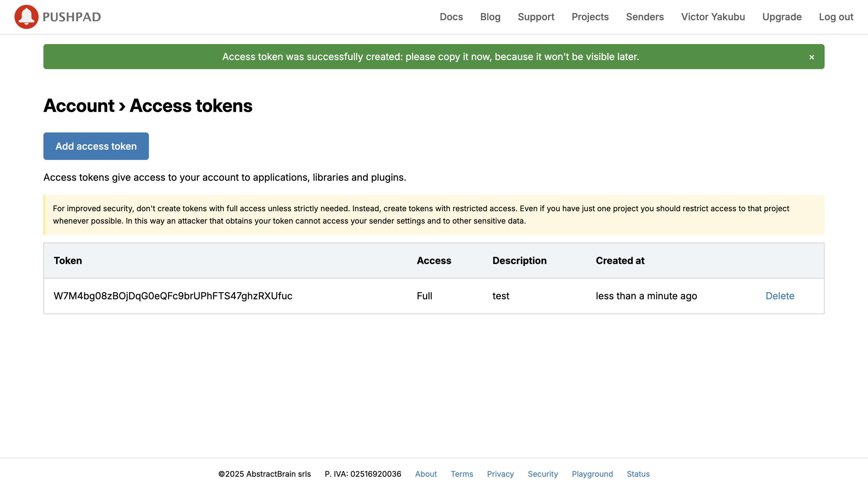View the Terms page
Image resolution: width=868 pixels, height=490 pixels.
(x=462, y=474)
